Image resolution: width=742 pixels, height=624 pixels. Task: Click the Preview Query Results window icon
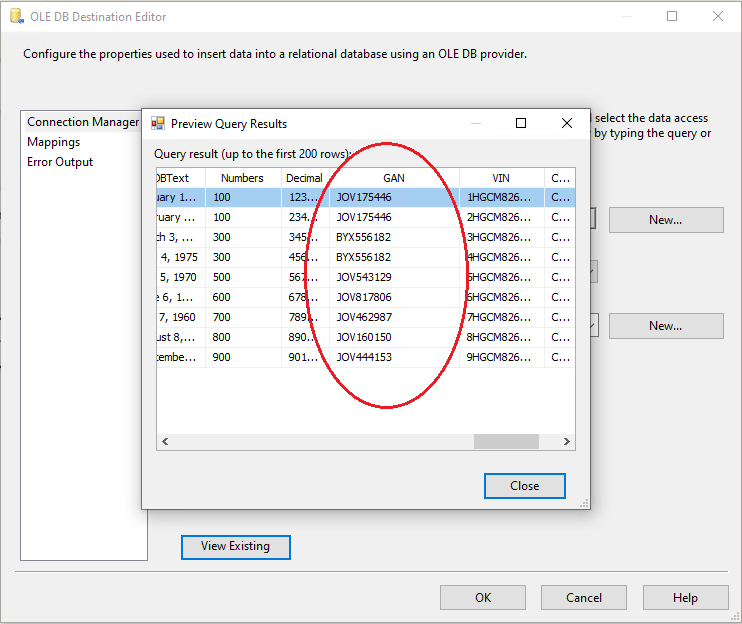pos(158,124)
